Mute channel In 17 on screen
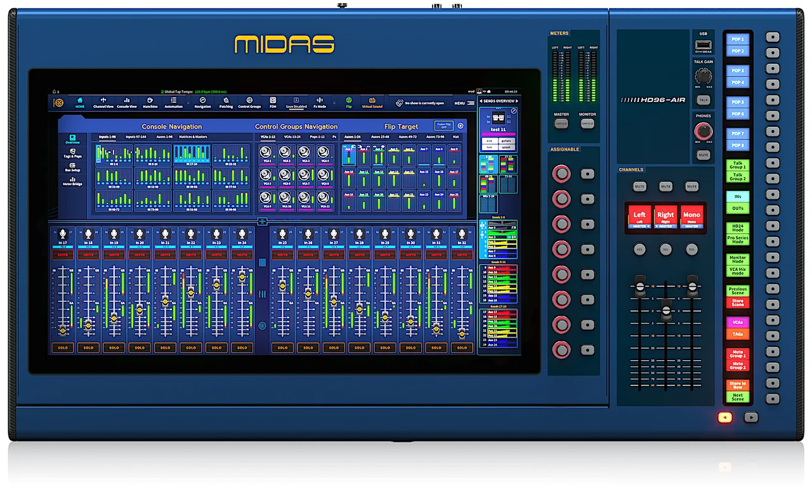Viewport: 812px width, 504px height. pyautogui.click(x=63, y=255)
